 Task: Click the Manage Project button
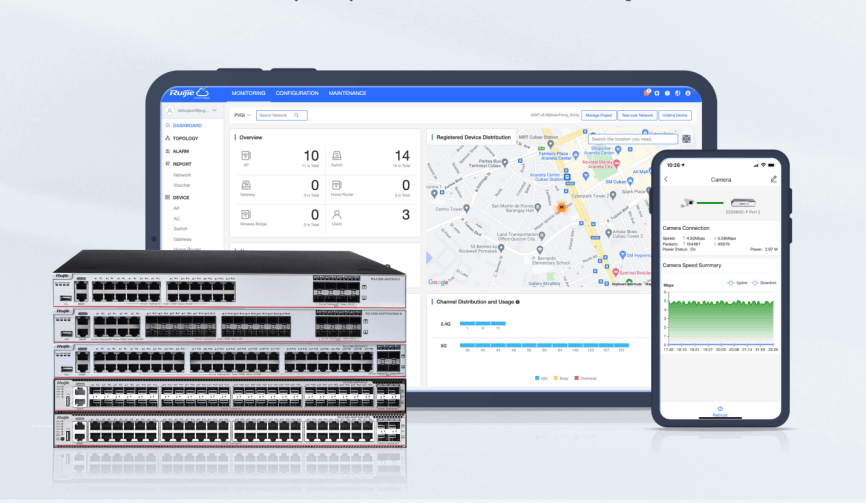click(x=599, y=115)
